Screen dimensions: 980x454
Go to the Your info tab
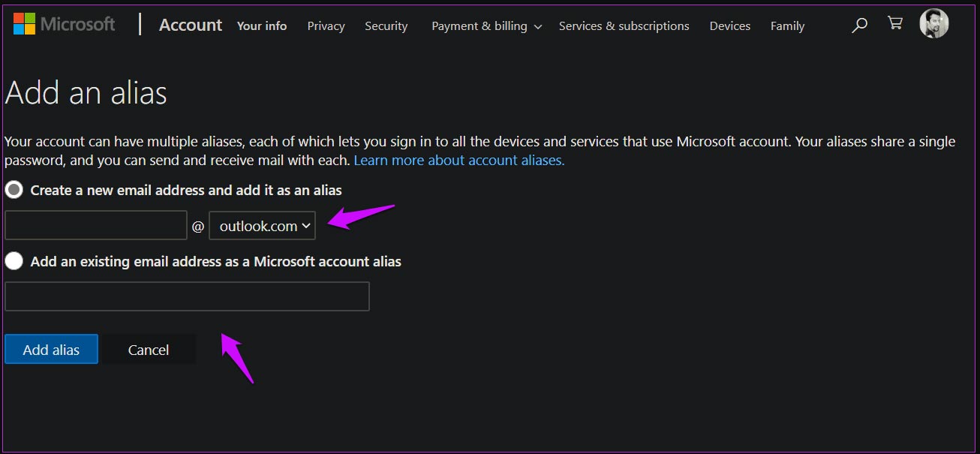(262, 26)
